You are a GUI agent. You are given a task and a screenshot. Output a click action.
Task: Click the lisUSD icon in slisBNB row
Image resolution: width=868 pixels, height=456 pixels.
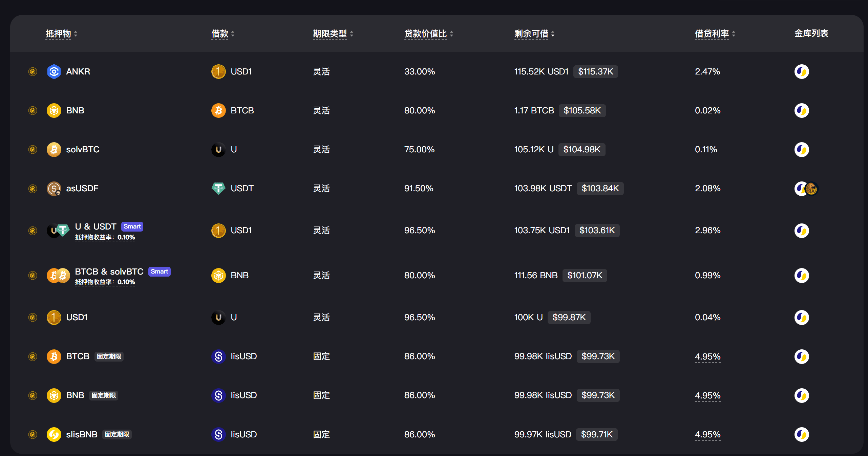pyautogui.click(x=218, y=434)
